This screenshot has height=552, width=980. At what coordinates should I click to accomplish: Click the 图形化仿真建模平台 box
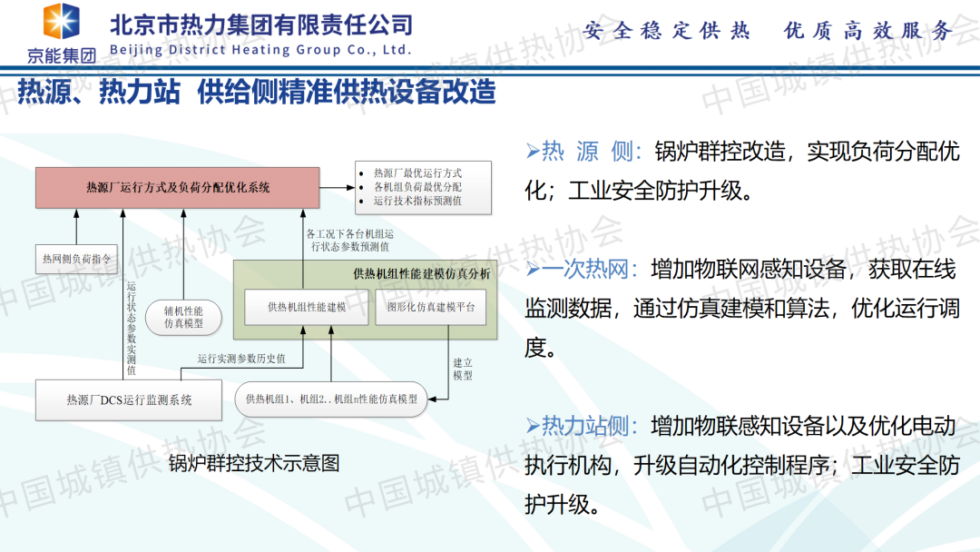click(x=430, y=307)
